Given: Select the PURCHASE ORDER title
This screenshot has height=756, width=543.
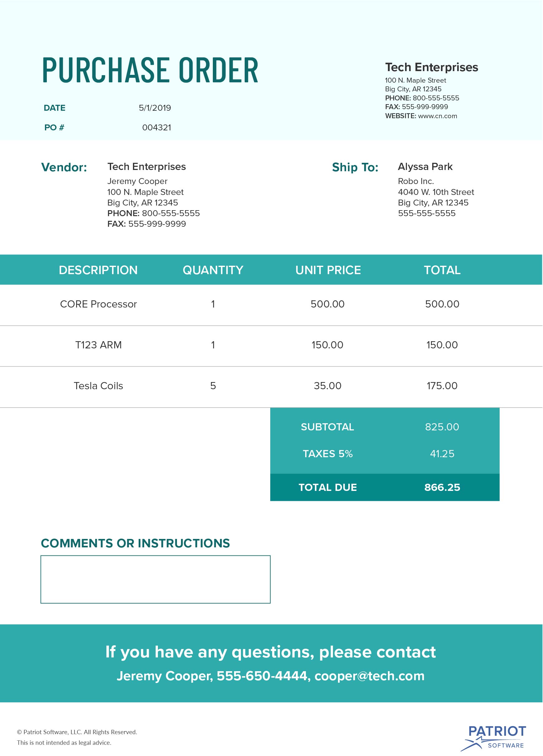Looking at the screenshot, I should tap(150, 70).
